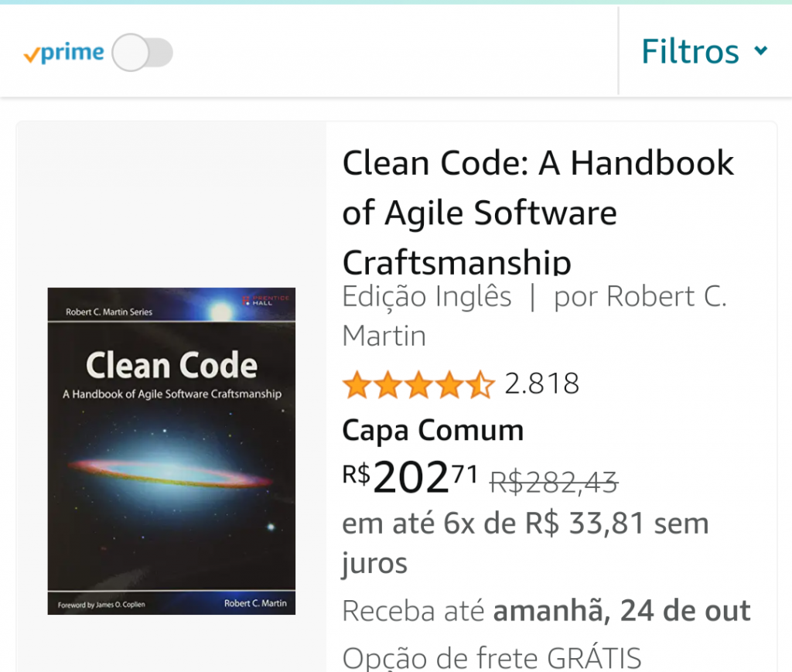This screenshot has height=672, width=792.
Task: Click the first orange rating star
Action: coord(357,385)
